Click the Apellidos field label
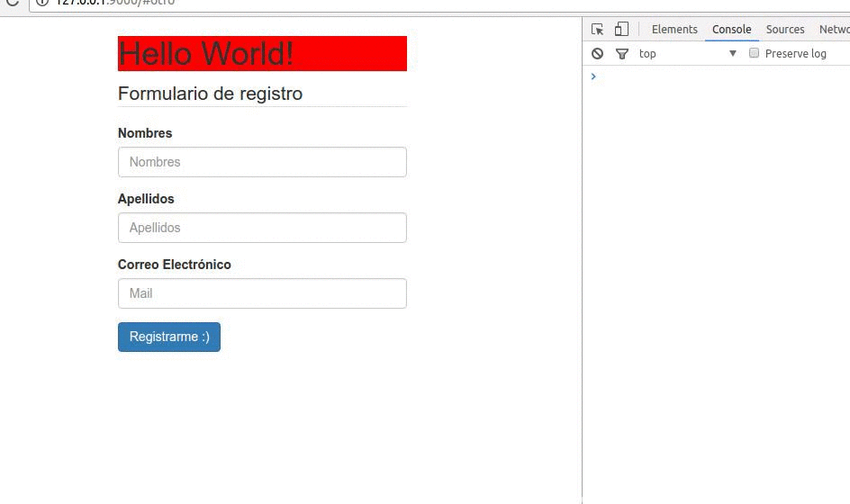The width and height of the screenshot is (850, 504). point(146,199)
